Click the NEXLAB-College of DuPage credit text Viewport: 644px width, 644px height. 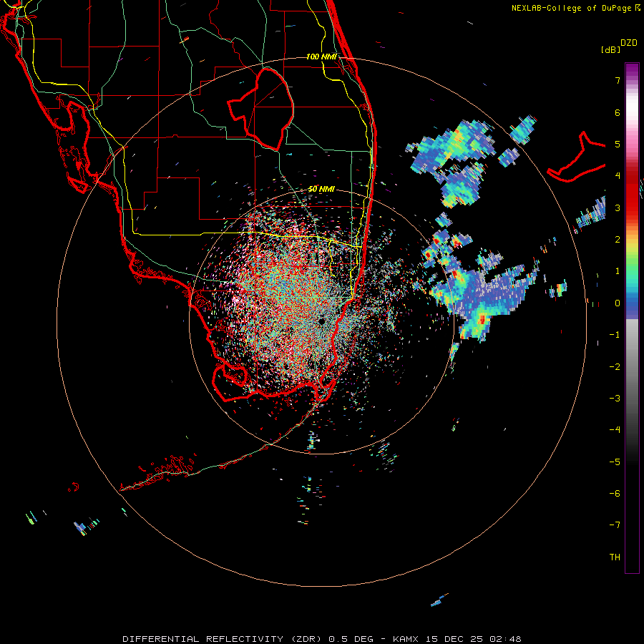576,8
